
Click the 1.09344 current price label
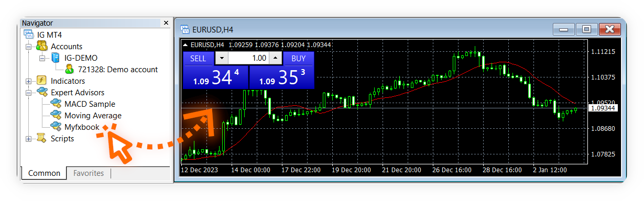[602, 108]
